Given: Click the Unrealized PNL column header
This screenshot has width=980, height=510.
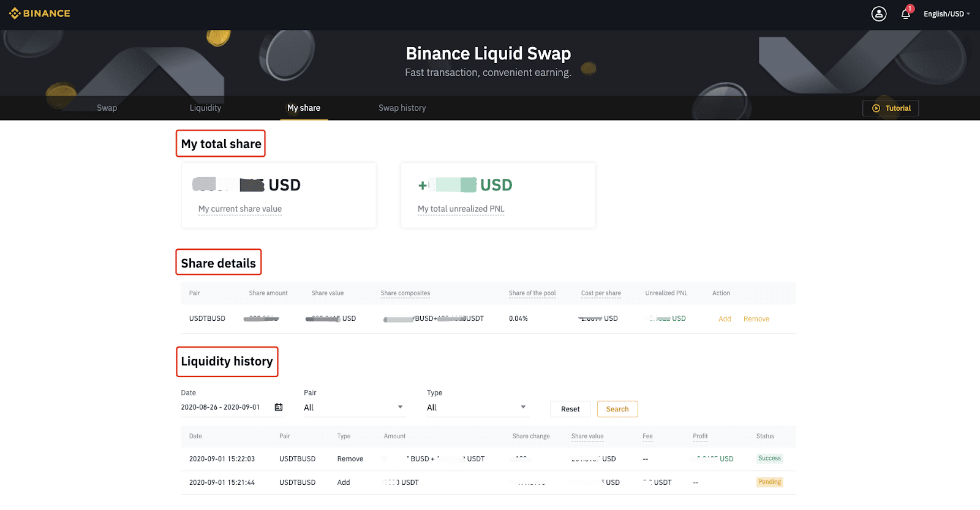Looking at the screenshot, I should click(666, 293).
